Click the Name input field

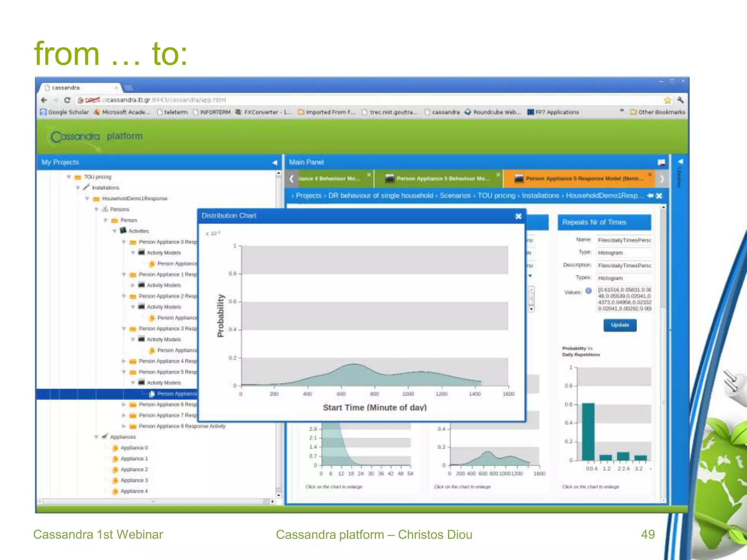click(x=624, y=240)
